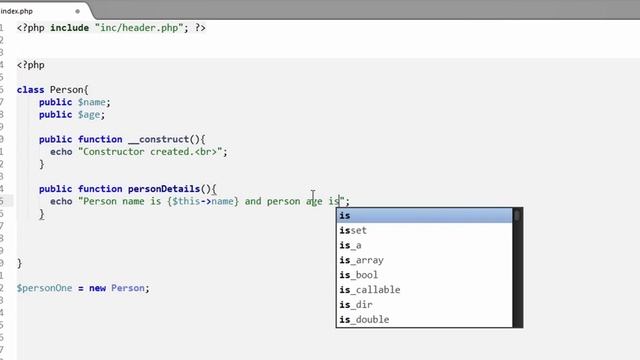640x360 pixels.
Task: Click the personDetails function name
Action: [164, 189]
